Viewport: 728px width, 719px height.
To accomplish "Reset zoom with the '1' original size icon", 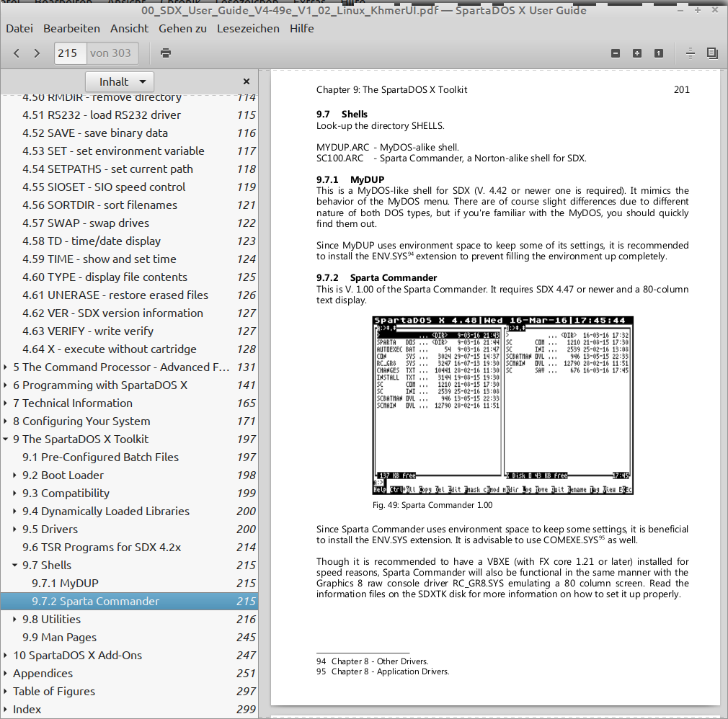I will tap(658, 53).
